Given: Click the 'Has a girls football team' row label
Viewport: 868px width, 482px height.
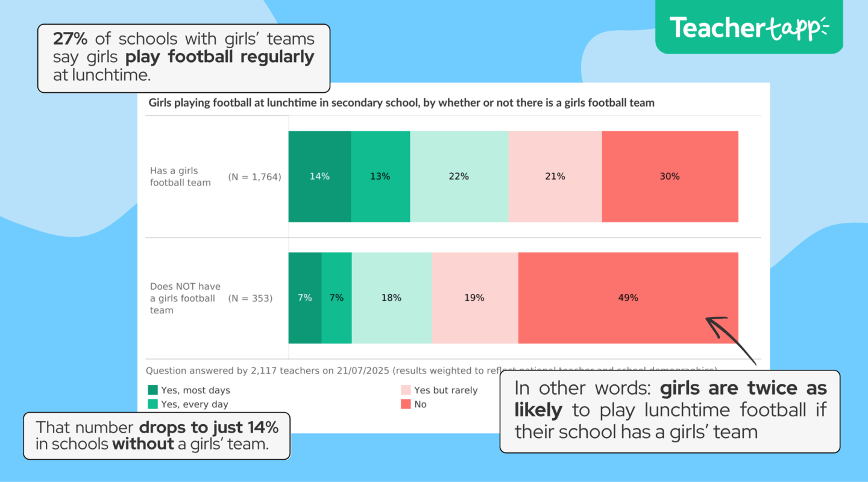Looking at the screenshot, I should [180, 177].
